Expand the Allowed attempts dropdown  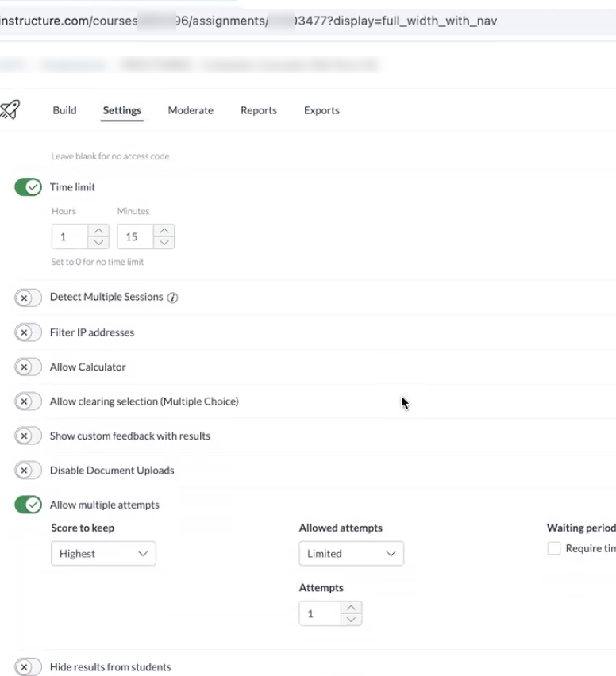pos(351,554)
